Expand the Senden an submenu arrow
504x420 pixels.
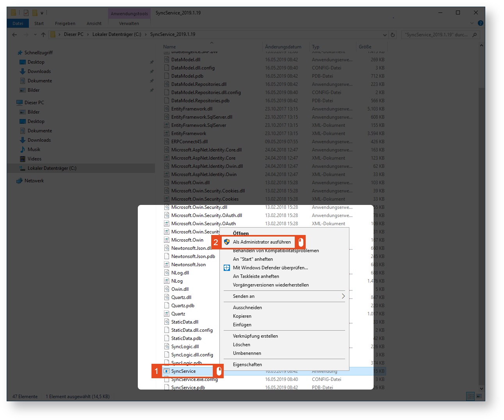tap(343, 296)
